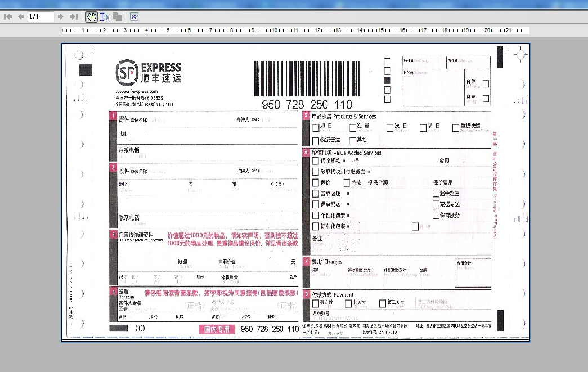Click the 付款方式 Payment heading
This screenshot has height=372, width=588.
pos(332,295)
